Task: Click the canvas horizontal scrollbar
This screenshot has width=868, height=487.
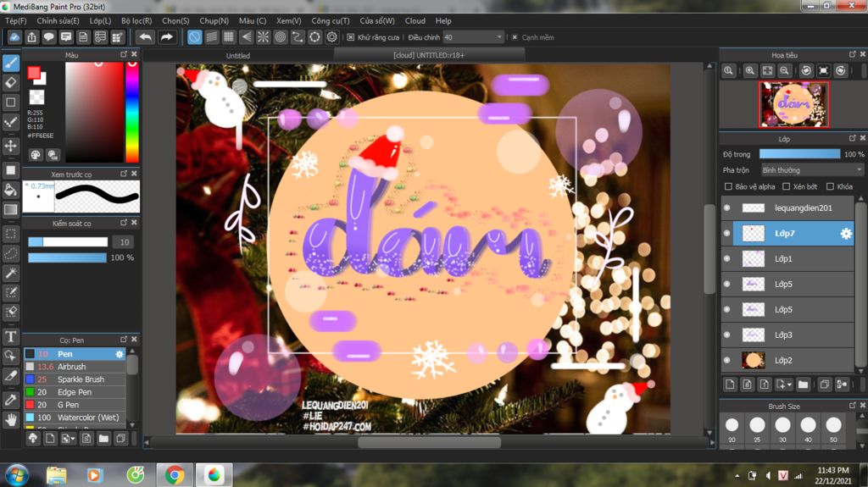Action: (x=429, y=442)
